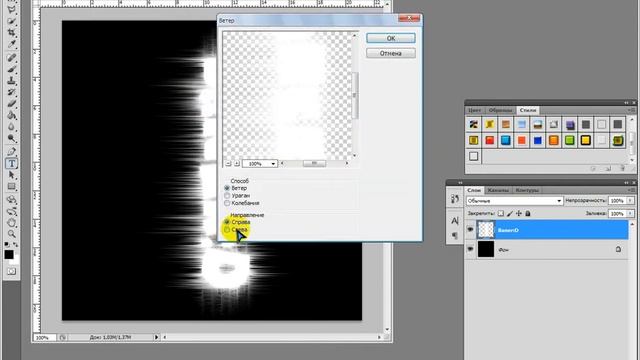640x360 pixels.
Task: Switch to the Стили tab
Action: click(528, 110)
